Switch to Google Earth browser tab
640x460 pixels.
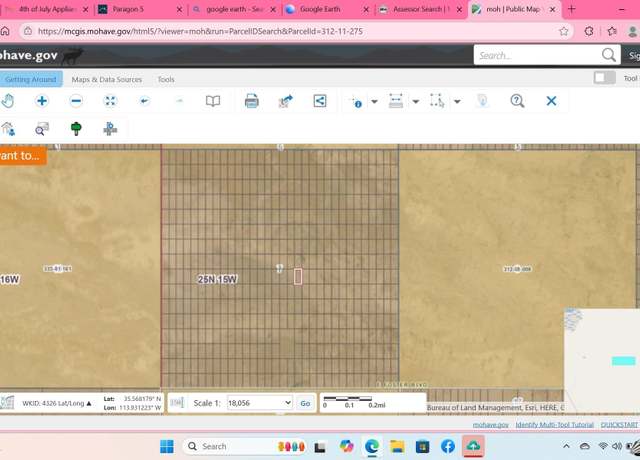click(328, 9)
